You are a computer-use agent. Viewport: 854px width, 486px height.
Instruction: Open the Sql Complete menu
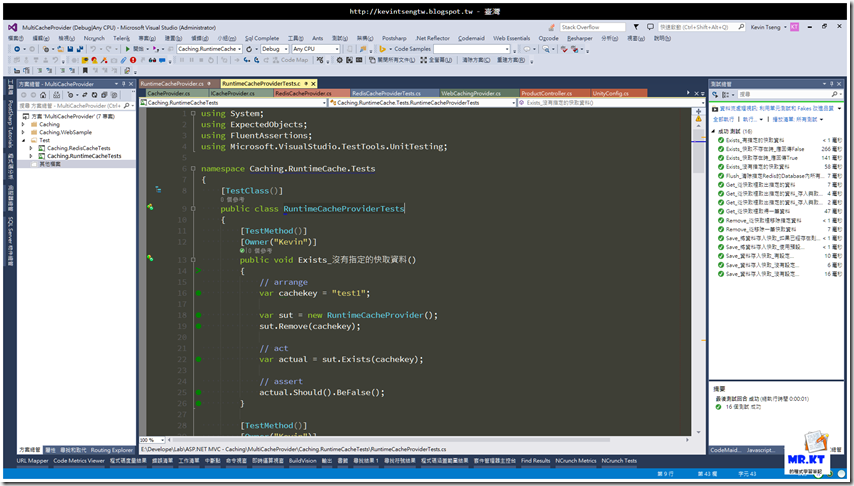[262, 39]
